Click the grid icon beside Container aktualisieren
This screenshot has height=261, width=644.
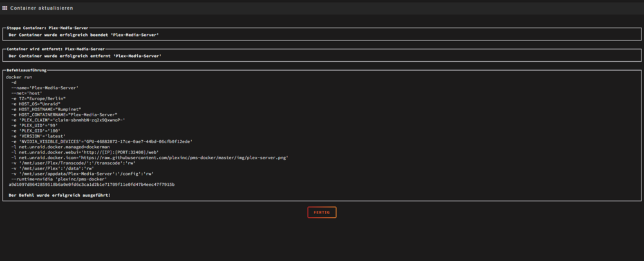tap(5, 8)
